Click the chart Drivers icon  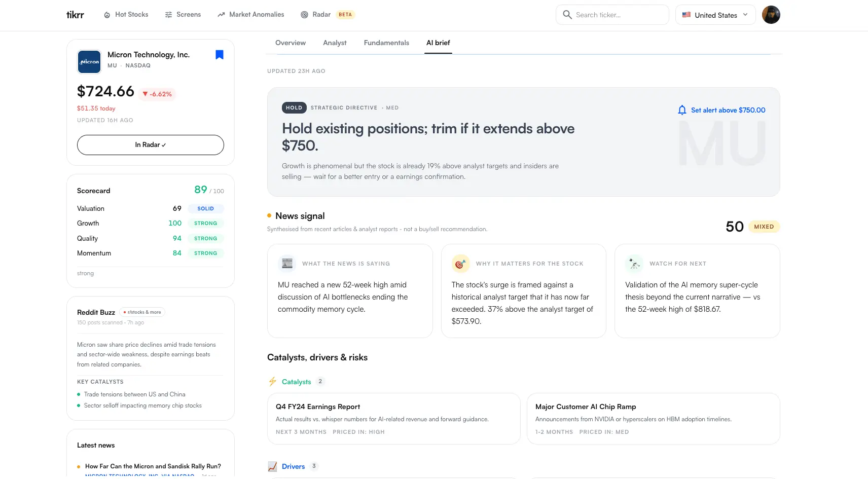pos(272,466)
